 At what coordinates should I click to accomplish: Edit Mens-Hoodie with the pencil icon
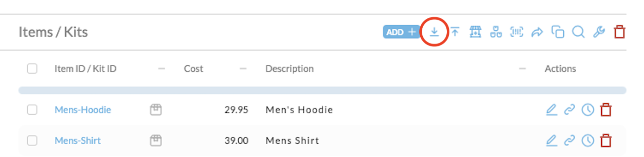552,110
